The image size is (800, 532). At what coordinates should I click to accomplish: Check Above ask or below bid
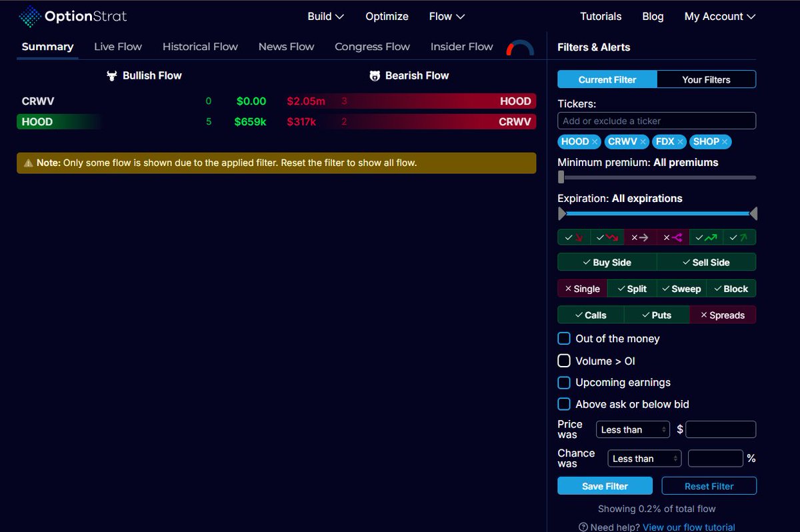click(564, 404)
